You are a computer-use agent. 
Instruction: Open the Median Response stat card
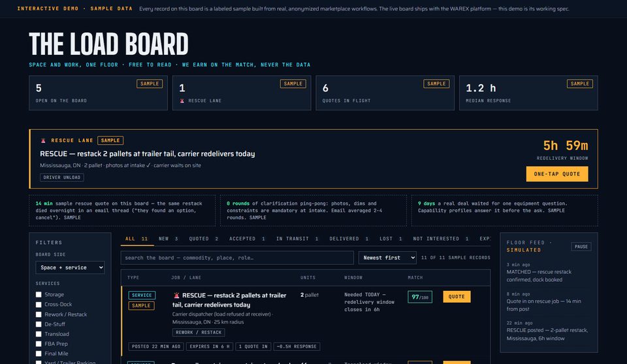coord(528,93)
